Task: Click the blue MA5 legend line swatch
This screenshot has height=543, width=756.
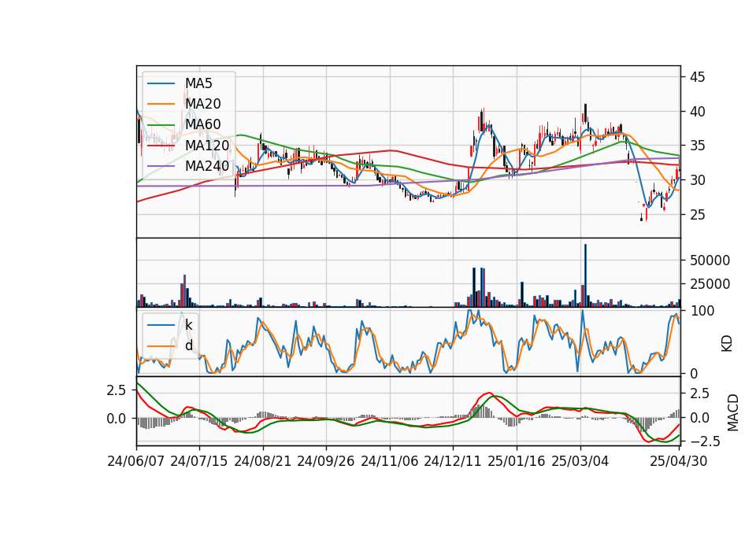Action: tap(161, 84)
